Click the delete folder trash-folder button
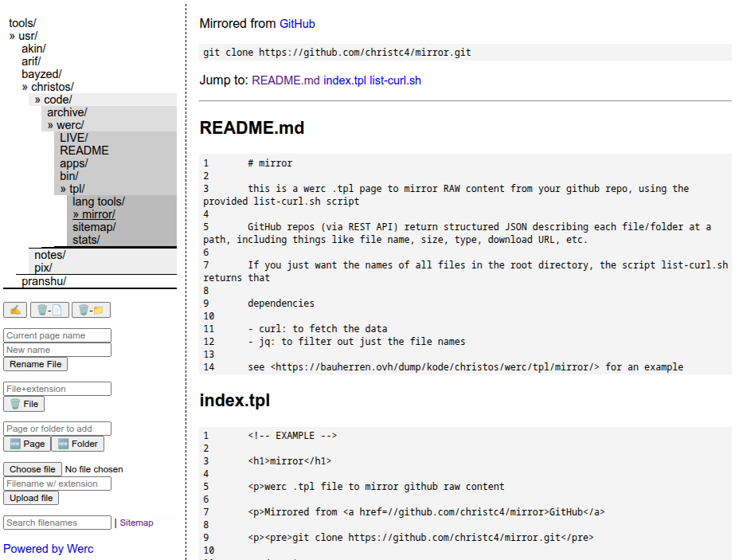This screenshot has width=739, height=560. 92,310
